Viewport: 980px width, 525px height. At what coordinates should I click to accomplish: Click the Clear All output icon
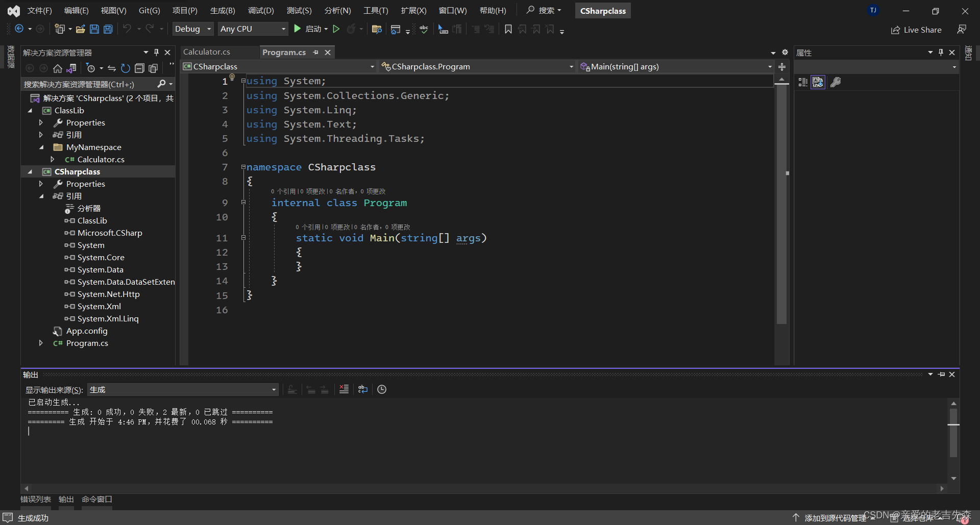coord(344,389)
